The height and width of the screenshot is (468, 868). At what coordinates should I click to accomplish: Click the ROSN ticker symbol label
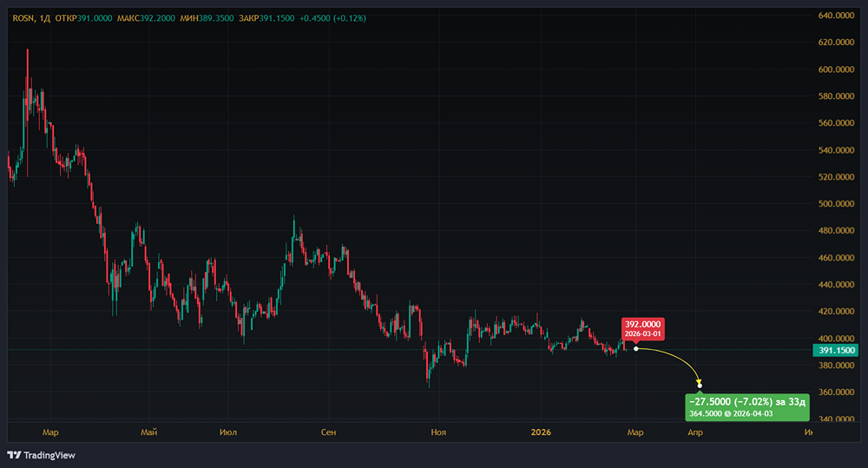tap(23, 17)
